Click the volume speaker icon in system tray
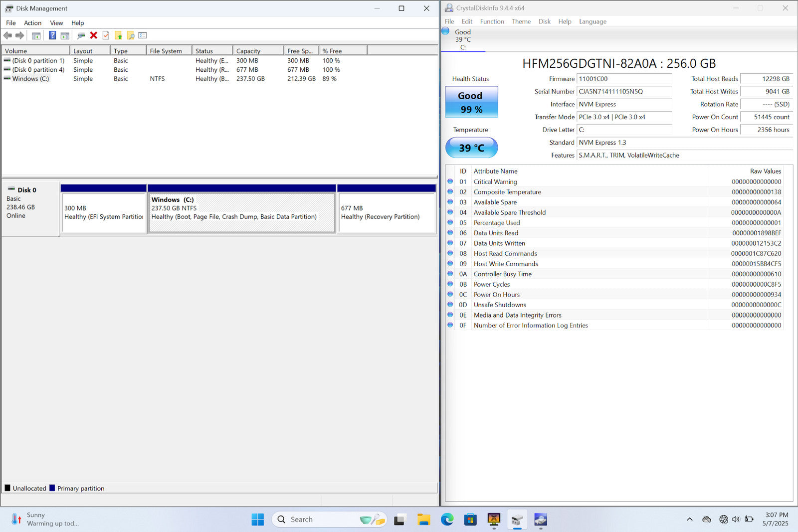 (x=736, y=520)
